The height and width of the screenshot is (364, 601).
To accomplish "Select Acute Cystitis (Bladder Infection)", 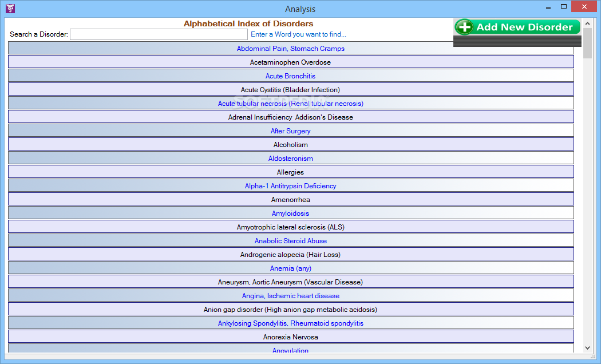I will [291, 90].
